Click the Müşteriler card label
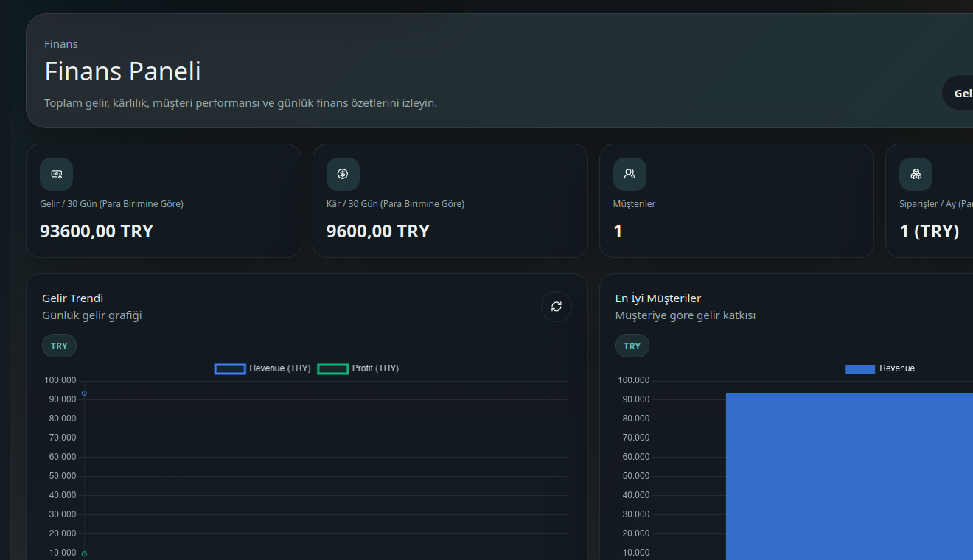 (634, 204)
